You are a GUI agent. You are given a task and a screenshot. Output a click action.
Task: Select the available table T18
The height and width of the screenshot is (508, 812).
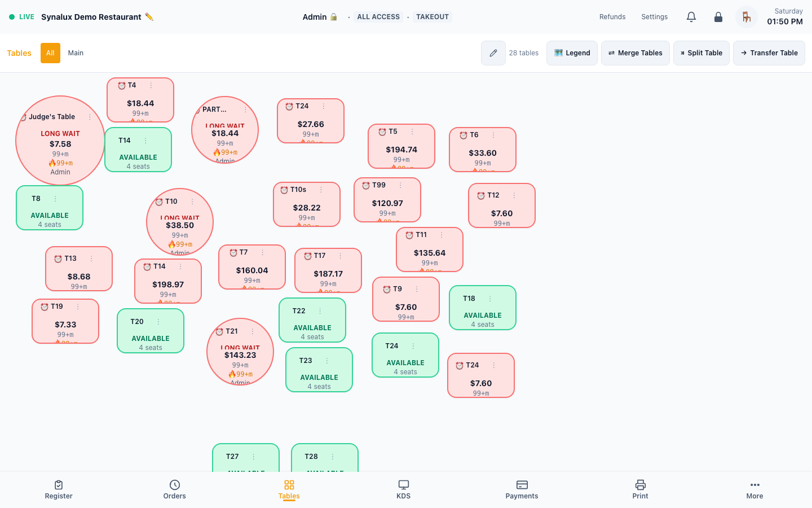[483, 308]
